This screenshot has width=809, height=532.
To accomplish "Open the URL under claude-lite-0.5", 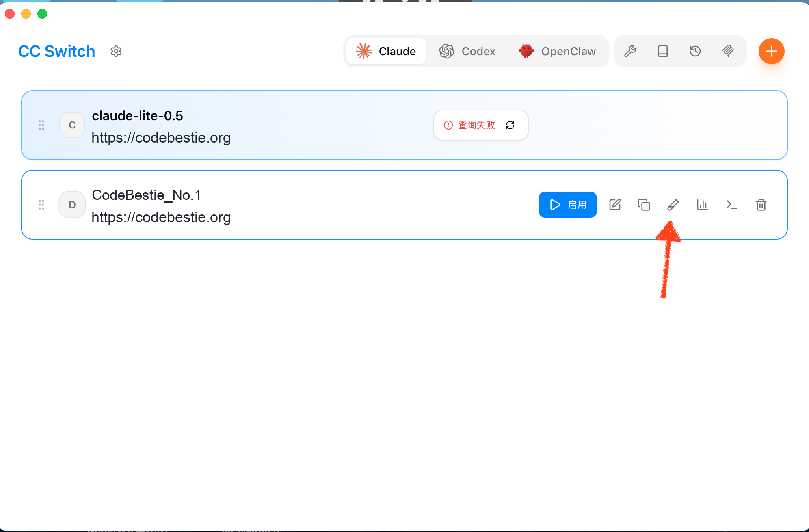I will click(x=161, y=138).
